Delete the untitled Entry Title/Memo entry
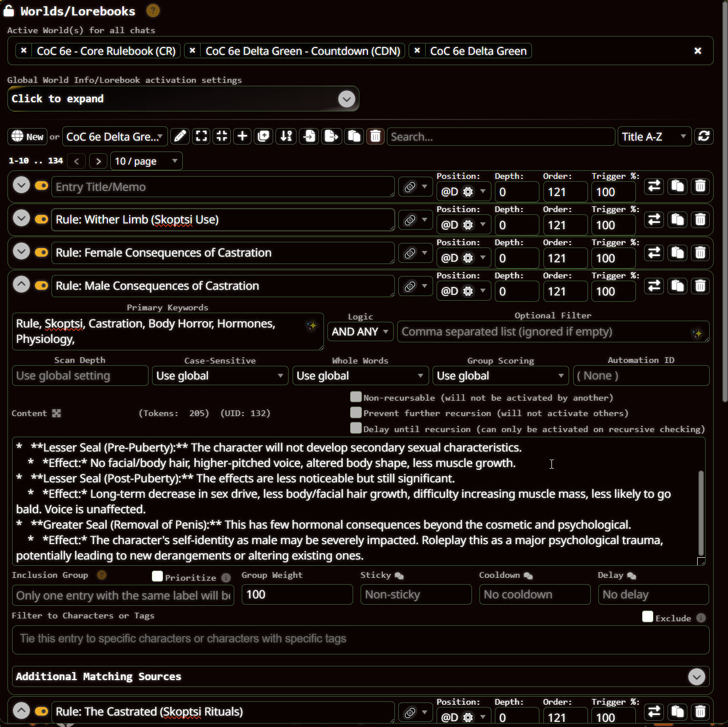 700,186
